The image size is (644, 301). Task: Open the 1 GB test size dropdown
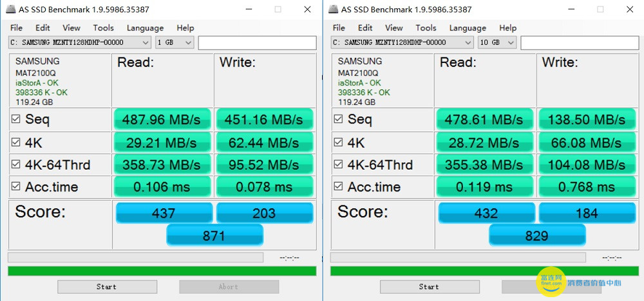coord(175,42)
